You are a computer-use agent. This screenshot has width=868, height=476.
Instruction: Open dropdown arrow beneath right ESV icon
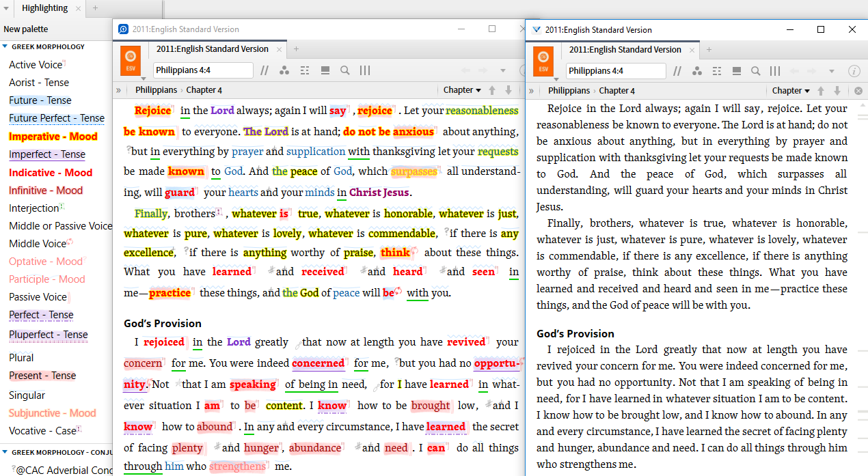556,80
